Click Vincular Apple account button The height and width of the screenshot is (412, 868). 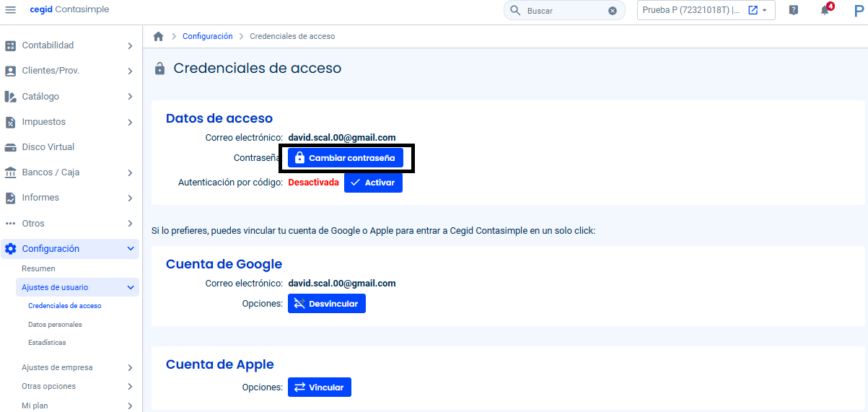320,387
